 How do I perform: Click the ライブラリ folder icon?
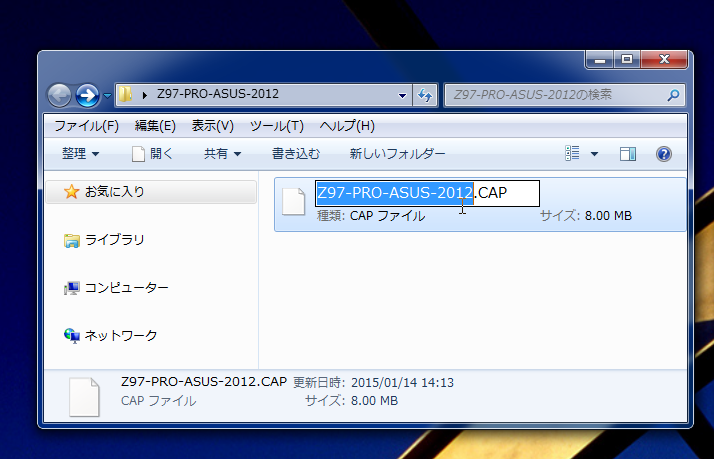71,240
